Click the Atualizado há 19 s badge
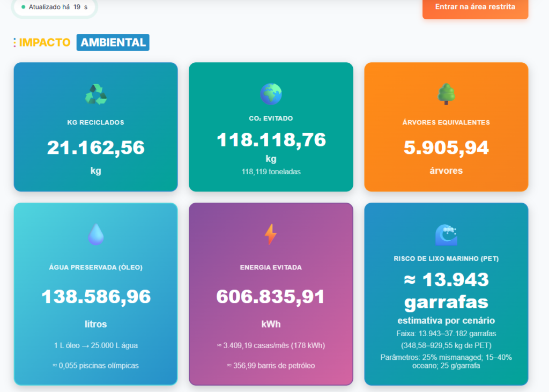549x392 pixels. [x=55, y=7]
